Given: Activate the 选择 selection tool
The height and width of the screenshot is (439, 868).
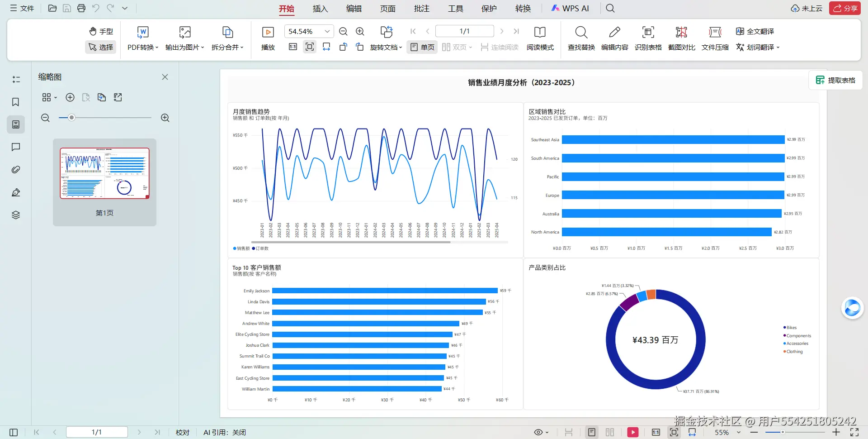Looking at the screenshot, I should tap(101, 47).
